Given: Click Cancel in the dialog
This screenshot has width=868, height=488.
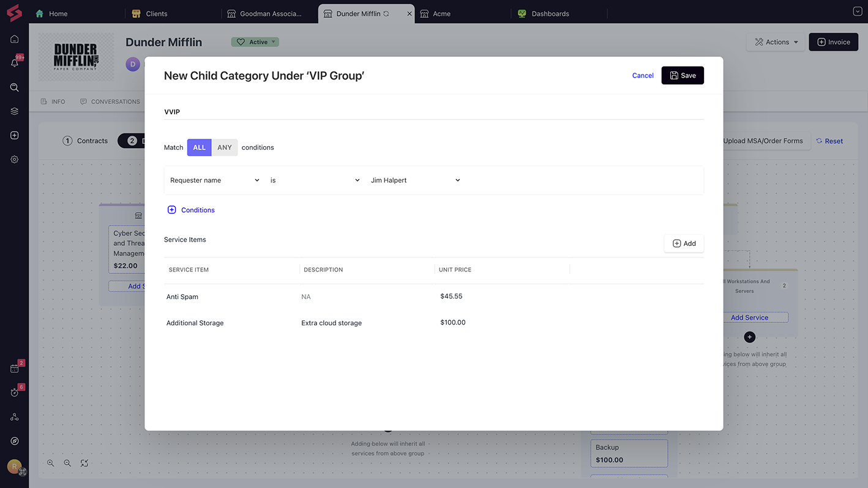Looking at the screenshot, I should coord(643,76).
